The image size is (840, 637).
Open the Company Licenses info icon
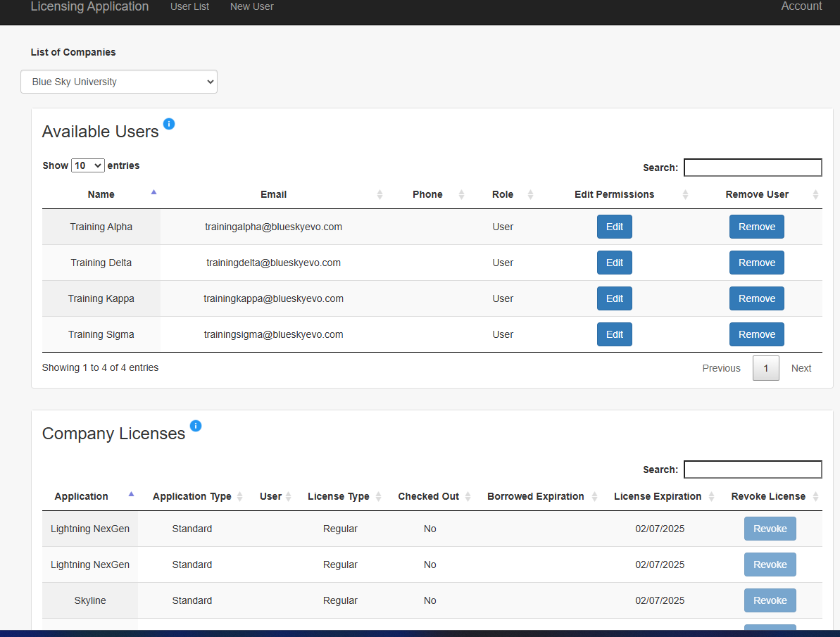pos(196,426)
